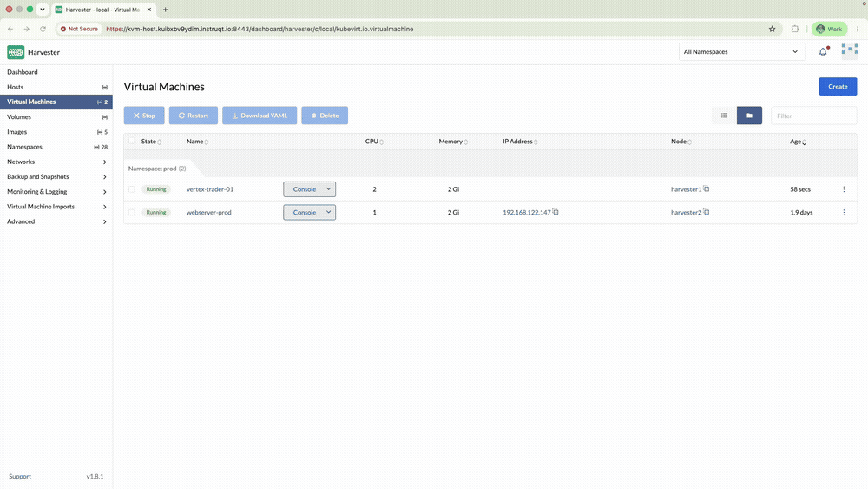
Task: Sort the table by IP Address
Action: [520, 142]
